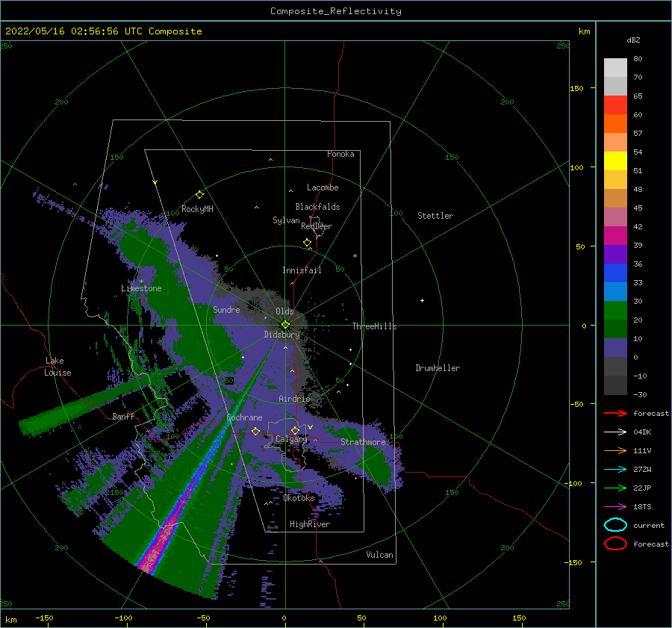Click the Lake Louise label
This screenshot has height=628, width=672.
58,367
